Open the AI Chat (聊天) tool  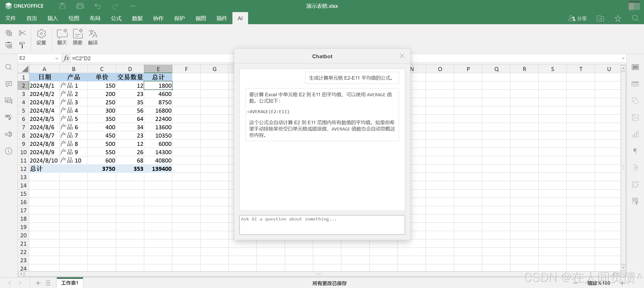[62, 37]
